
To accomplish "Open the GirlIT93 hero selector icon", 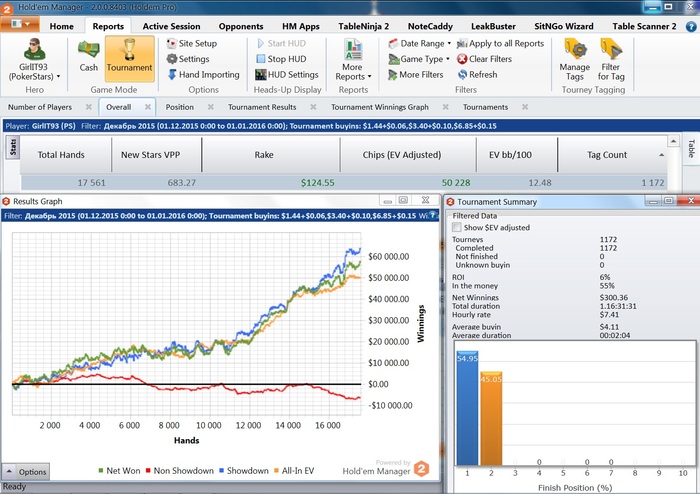I will point(34,50).
